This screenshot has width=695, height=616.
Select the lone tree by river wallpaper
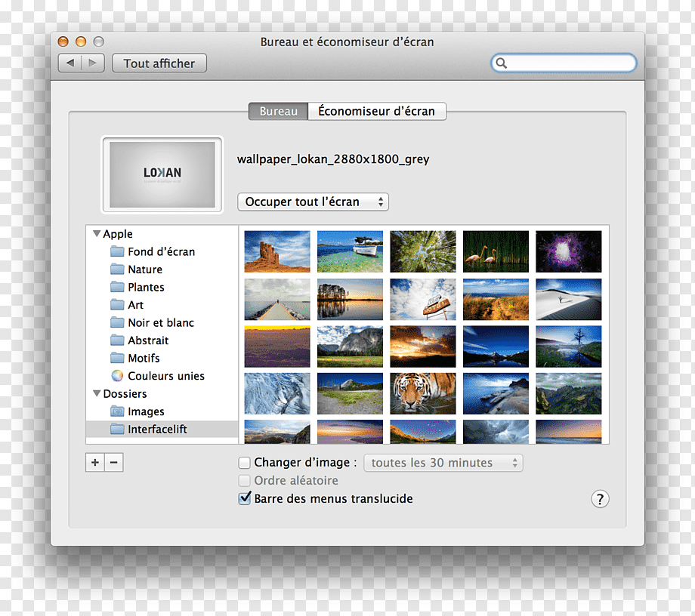coord(569,346)
